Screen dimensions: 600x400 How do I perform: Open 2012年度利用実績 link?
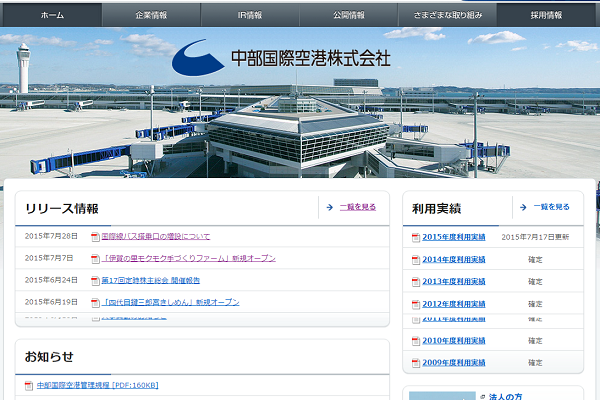[x=454, y=304]
